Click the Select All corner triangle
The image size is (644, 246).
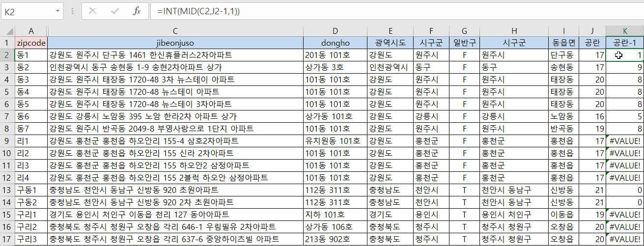click(7, 30)
